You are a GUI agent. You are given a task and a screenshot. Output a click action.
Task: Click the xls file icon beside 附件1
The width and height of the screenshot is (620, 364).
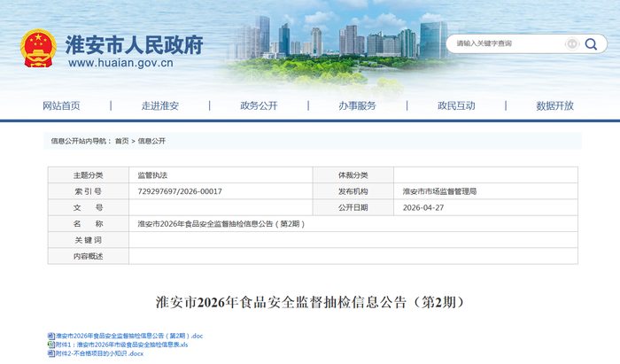coord(51,345)
